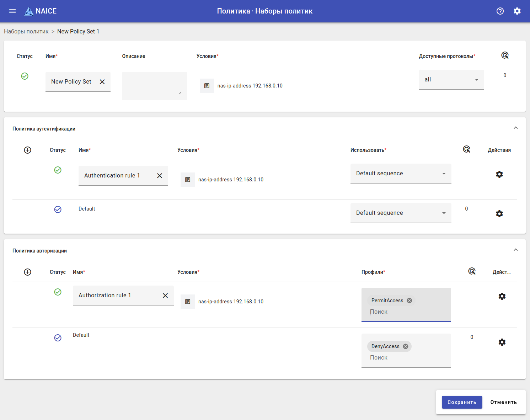The width and height of the screenshot is (530, 420).
Task: Collapse the authorization policy section
Action: tap(515, 250)
